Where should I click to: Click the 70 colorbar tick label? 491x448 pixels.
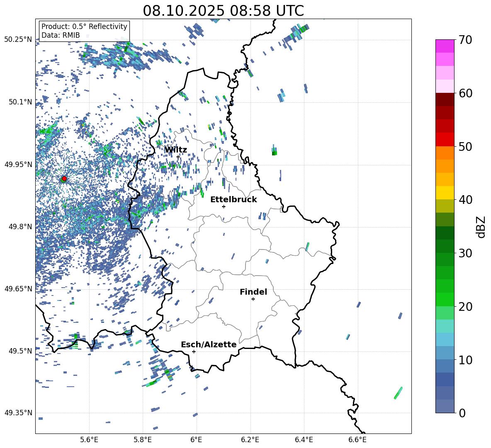pyautogui.click(x=465, y=40)
